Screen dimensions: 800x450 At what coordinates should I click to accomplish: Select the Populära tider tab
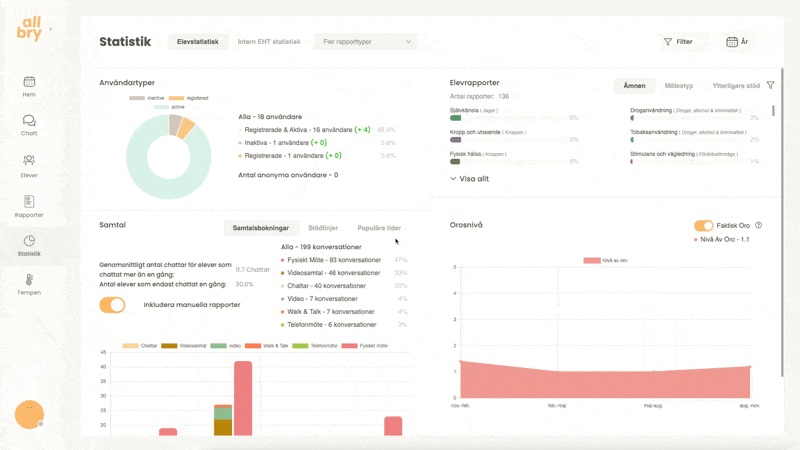[x=379, y=228]
